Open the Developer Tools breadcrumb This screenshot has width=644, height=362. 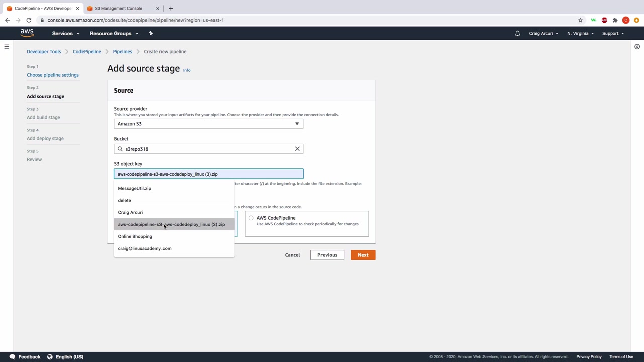click(x=44, y=52)
